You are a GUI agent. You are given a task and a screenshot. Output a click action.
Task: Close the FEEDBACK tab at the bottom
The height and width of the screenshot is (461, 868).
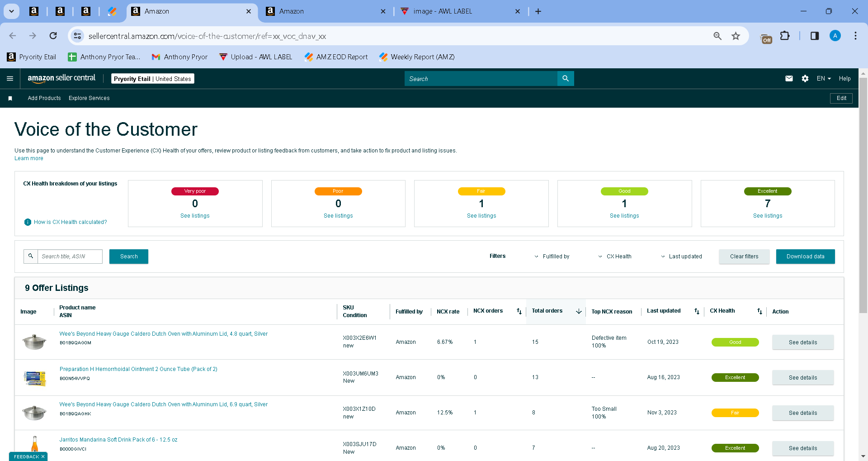click(43, 456)
